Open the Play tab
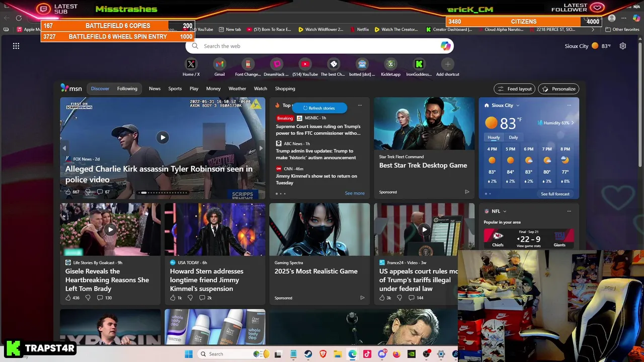This screenshot has height=362, width=644. coord(194,88)
